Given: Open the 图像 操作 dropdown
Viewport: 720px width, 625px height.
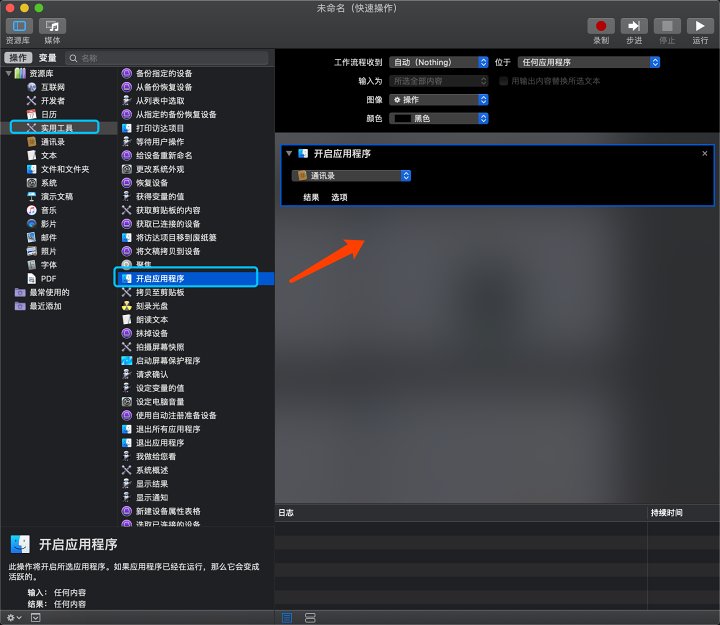Looking at the screenshot, I should [439, 100].
